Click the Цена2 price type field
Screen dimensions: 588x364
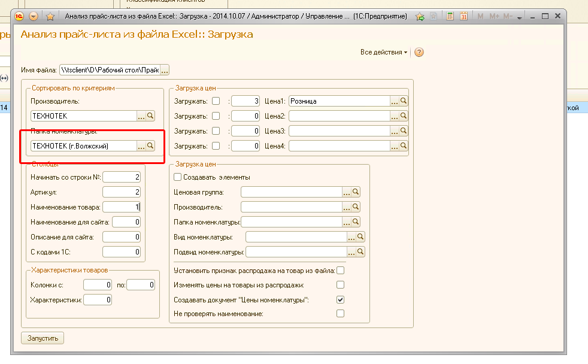[x=340, y=116]
